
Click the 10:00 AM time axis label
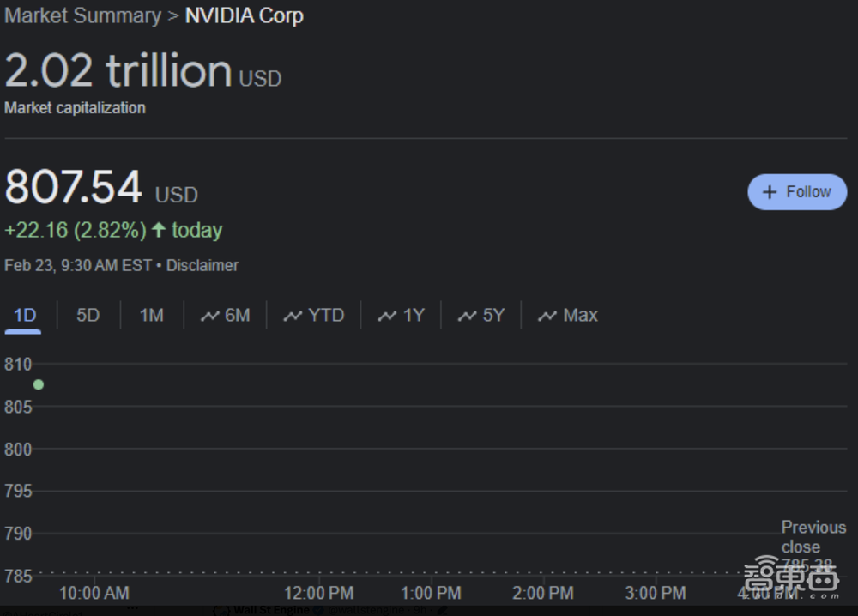pyautogui.click(x=94, y=593)
